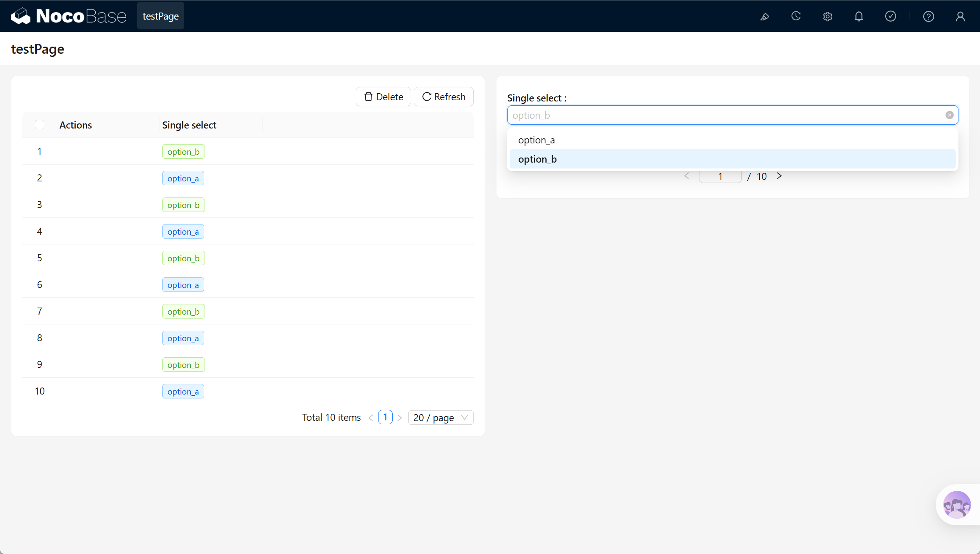Click the option_a tag in row 8
This screenshot has width=980, height=554.
(x=183, y=338)
